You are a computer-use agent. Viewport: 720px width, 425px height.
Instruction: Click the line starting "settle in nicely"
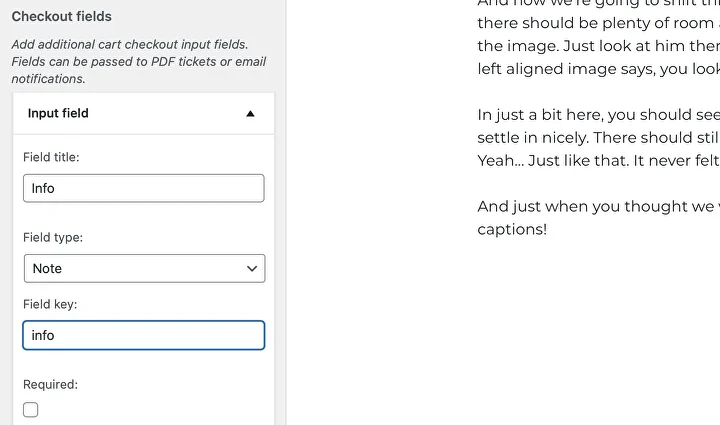598,137
